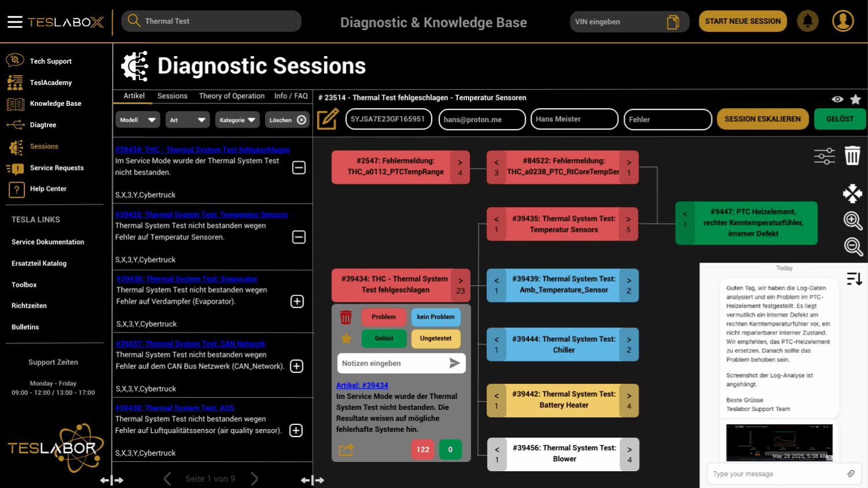Set node status to kein Problem
This screenshot has height=488, width=868.
[436, 317]
